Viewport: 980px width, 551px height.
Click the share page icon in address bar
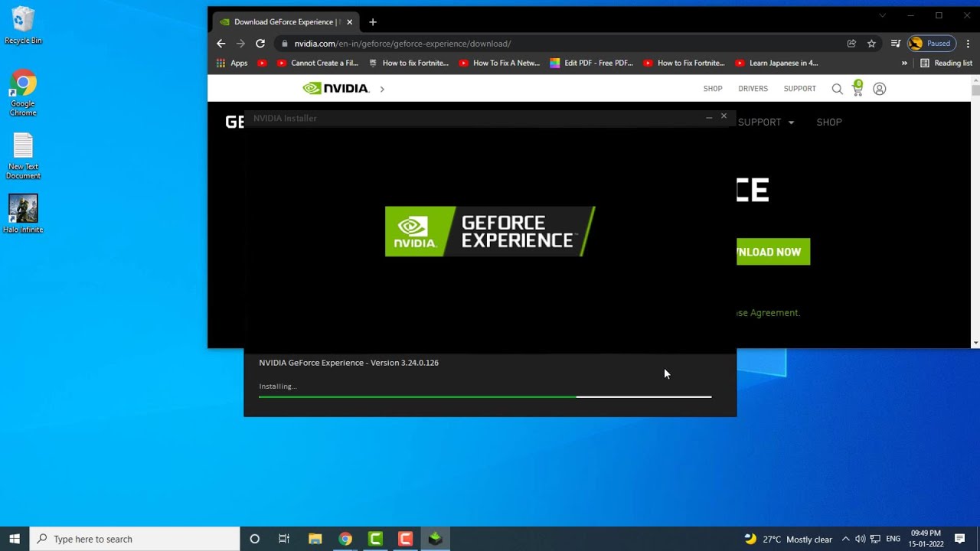[851, 44]
